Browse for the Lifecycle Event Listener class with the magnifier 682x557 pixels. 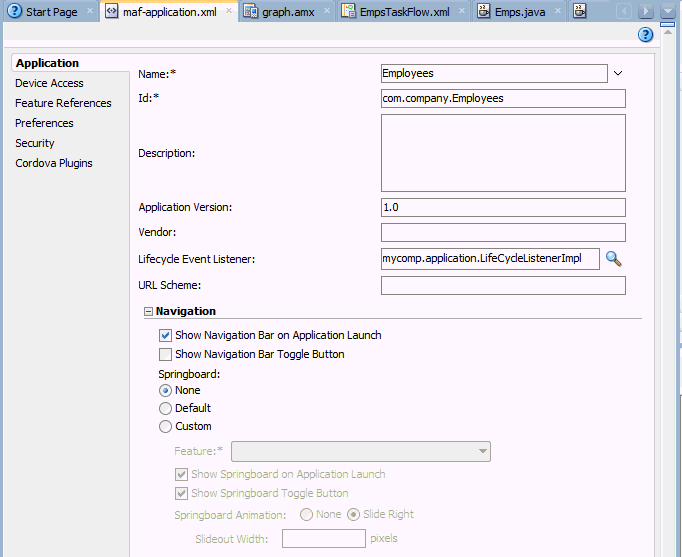click(x=614, y=259)
